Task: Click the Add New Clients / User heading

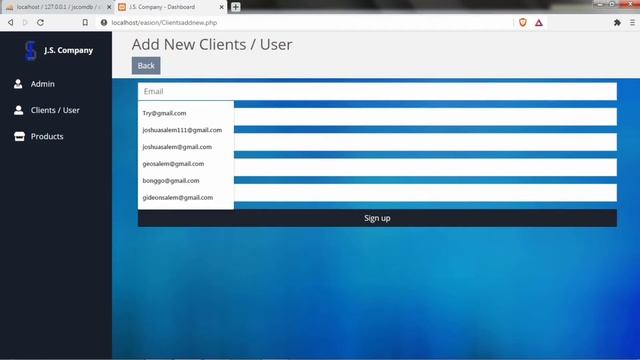Action: [x=212, y=44]
